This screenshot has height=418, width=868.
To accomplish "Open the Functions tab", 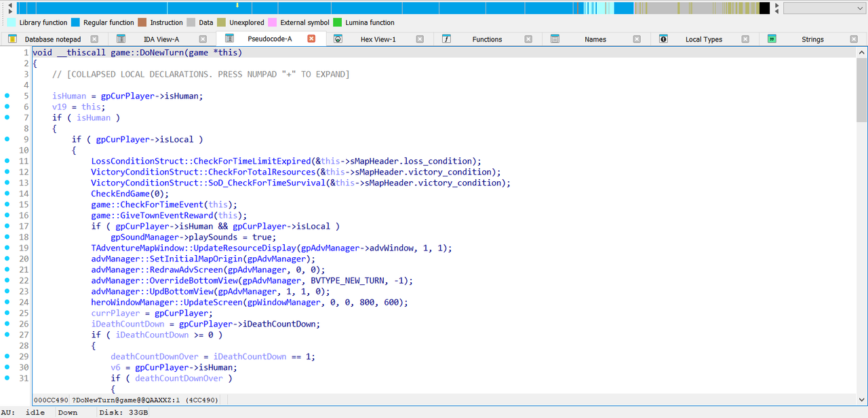I will point(487,39).
